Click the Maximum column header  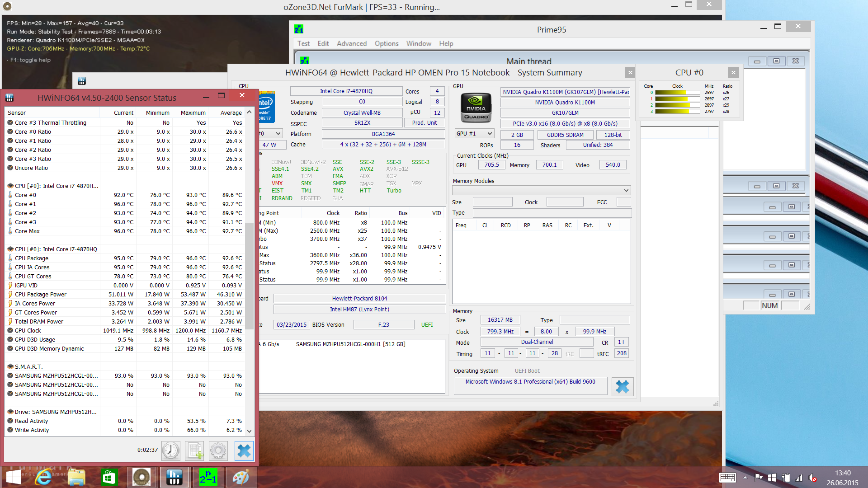tap(193, 113)
